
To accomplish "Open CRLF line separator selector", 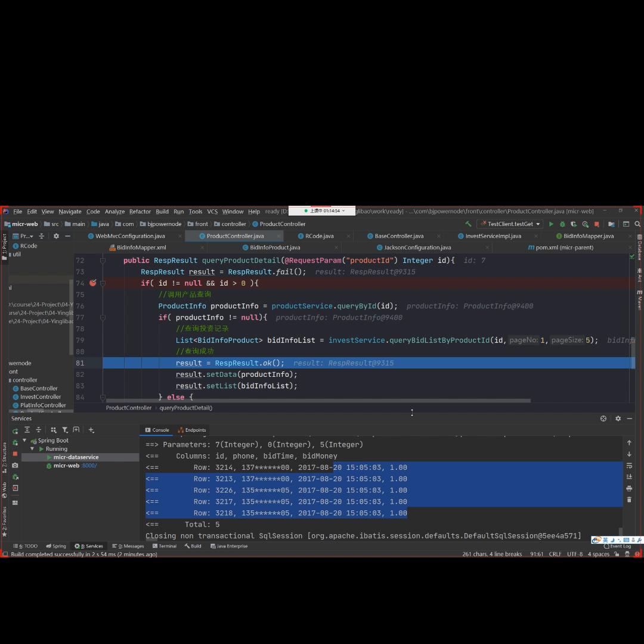I will coord(555,554).
